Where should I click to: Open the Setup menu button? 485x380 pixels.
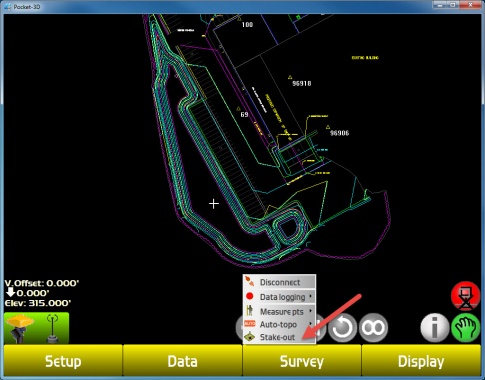pos(63,361)
